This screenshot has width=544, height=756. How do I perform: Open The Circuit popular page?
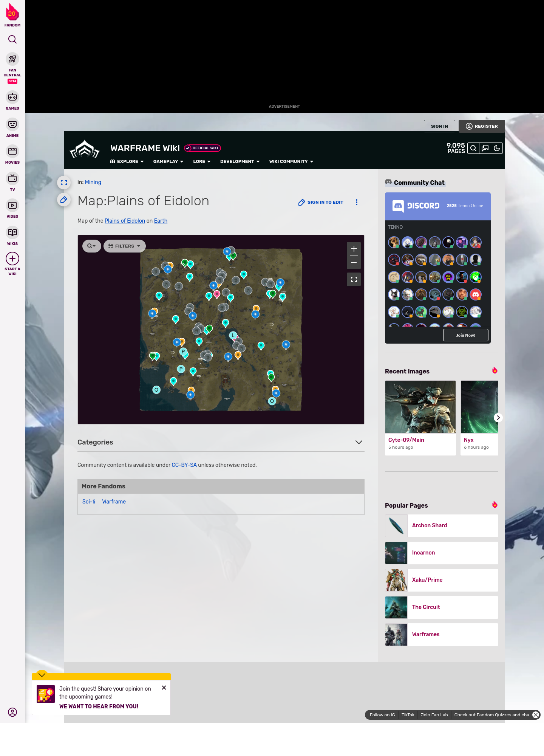point(442,607)
